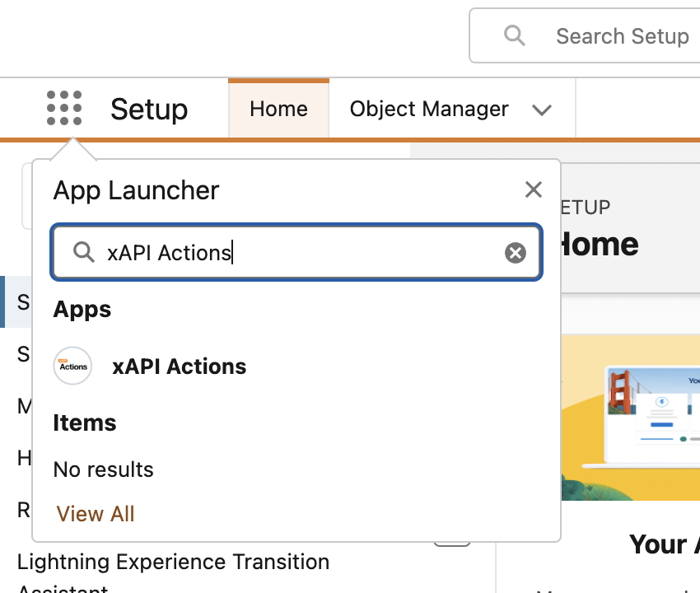Screen dimensions: 700x593
Task: Open the App Launcher waffle icon
Action: click(64, 109)
